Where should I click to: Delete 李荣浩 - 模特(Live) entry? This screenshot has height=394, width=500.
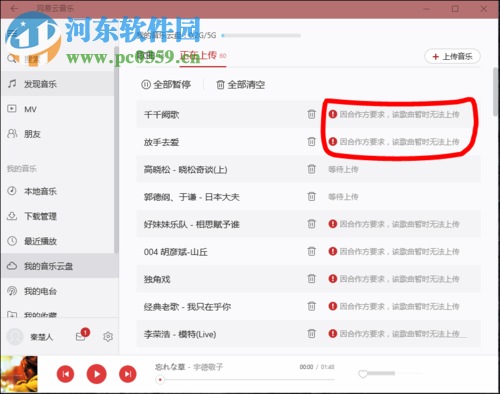point(311,333)
